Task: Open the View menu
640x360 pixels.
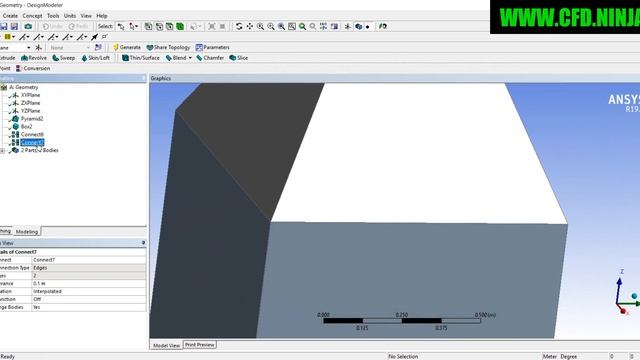Action: pyautogui.click(x=86, y=16)
